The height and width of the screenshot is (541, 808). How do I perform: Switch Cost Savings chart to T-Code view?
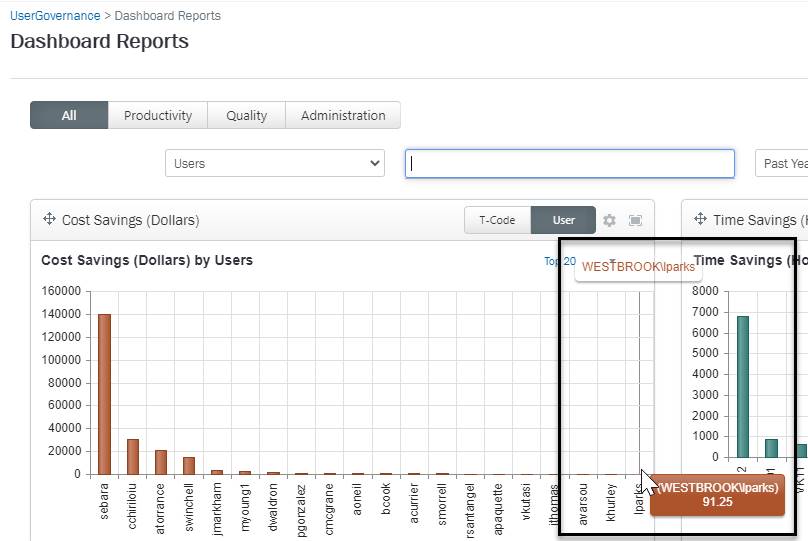coord(497,220)
